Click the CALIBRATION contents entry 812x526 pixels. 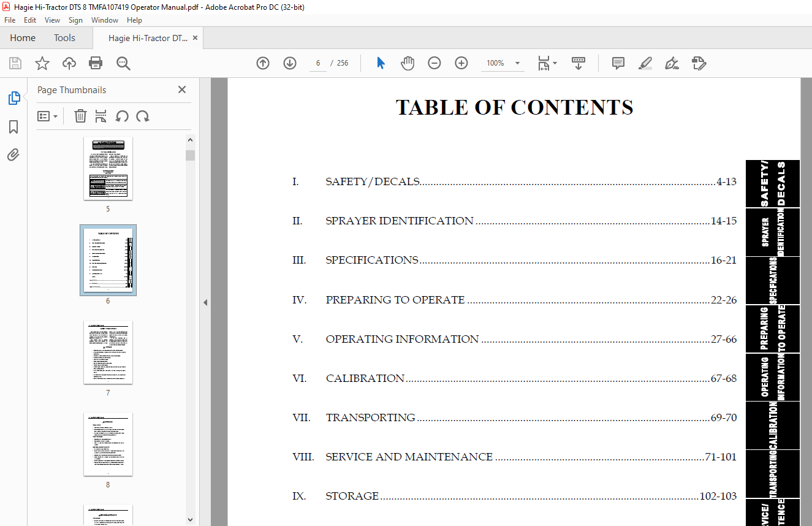[514, 378]
